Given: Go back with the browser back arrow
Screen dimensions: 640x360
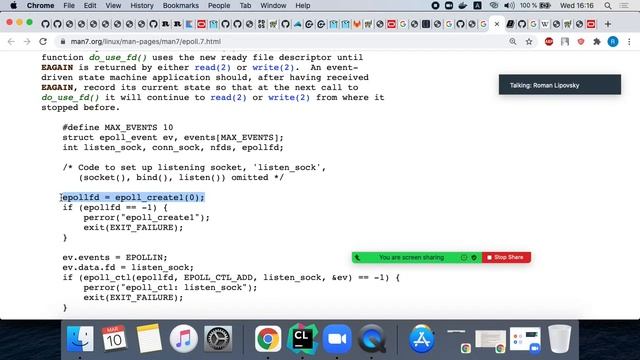Looking at the screenshot, I should click(11, 42).
